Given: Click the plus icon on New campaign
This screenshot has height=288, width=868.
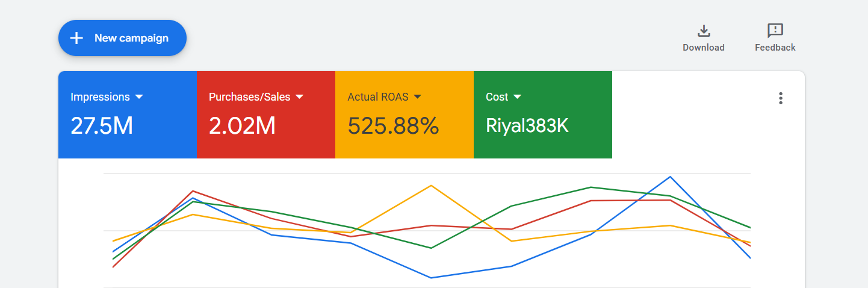Looking at the screenshot, I should 76,38.
